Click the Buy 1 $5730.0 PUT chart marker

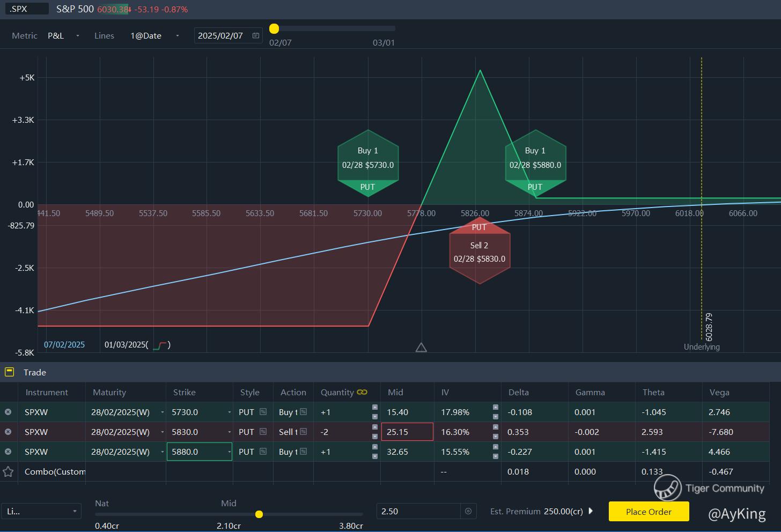368,164
